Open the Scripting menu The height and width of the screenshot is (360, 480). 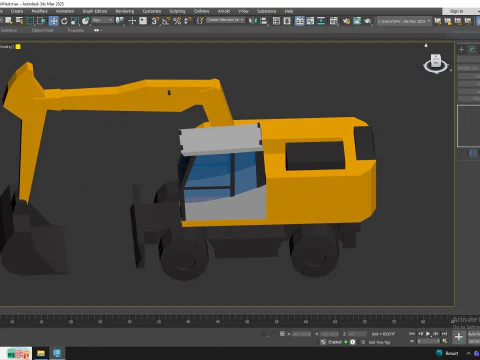point(177,11)
